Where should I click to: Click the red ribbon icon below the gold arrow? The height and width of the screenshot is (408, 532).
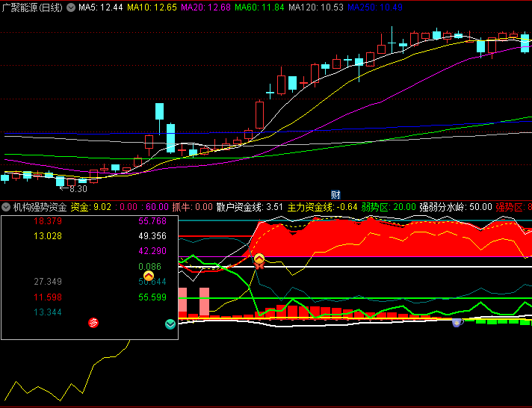pyautogui.click(x=259, y=266)
